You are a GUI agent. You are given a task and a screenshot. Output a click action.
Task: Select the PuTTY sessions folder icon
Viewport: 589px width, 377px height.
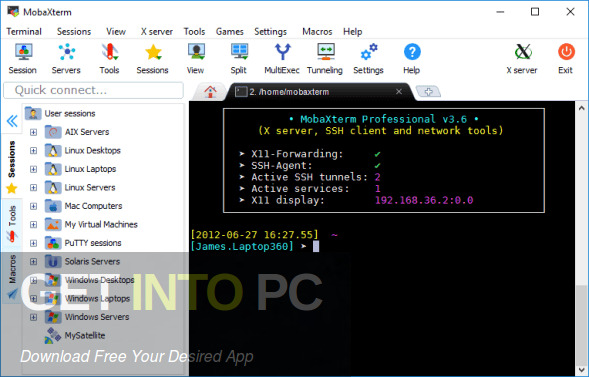pos(53,243)
